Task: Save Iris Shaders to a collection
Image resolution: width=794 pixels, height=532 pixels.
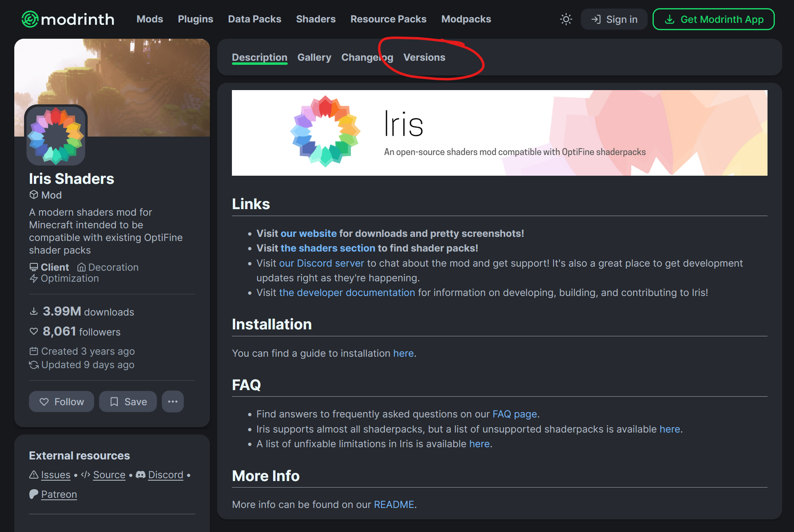Action: coord(128,402)
